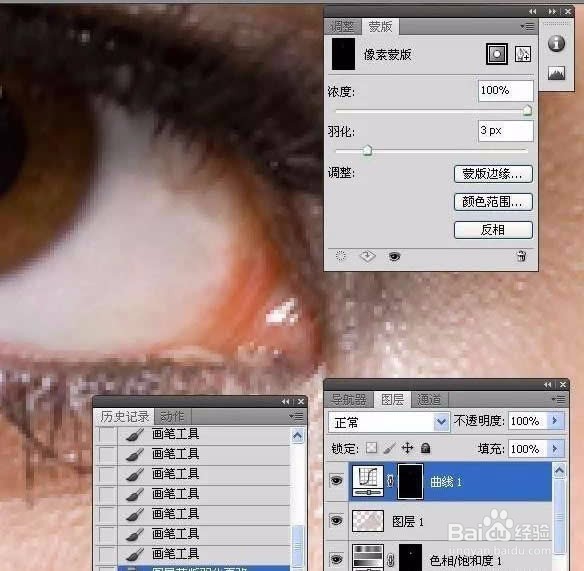
Task: Toggle lock transparent pixels icon
Action: point(371,448)
